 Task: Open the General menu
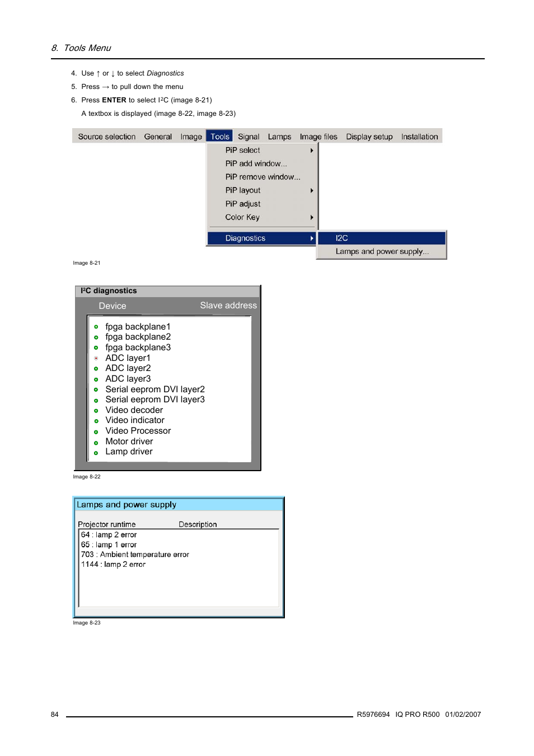158,137
